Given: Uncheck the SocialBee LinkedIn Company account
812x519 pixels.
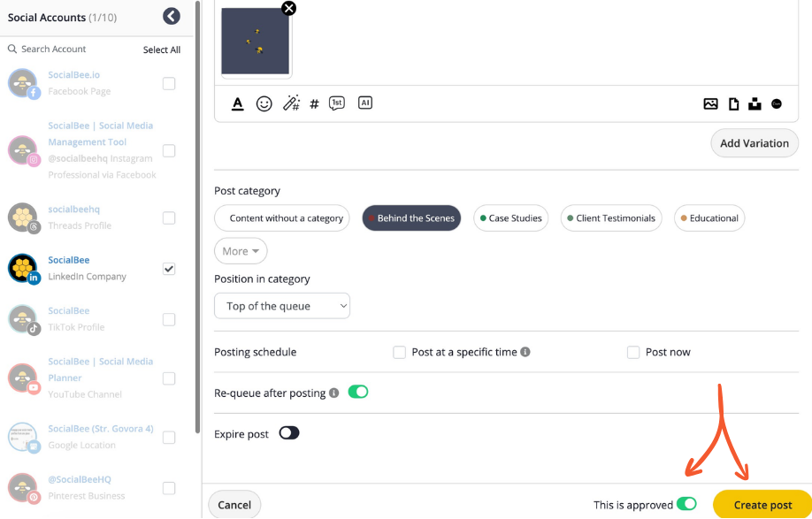Looking at the screenshot, I should click(x=169, y=269).
